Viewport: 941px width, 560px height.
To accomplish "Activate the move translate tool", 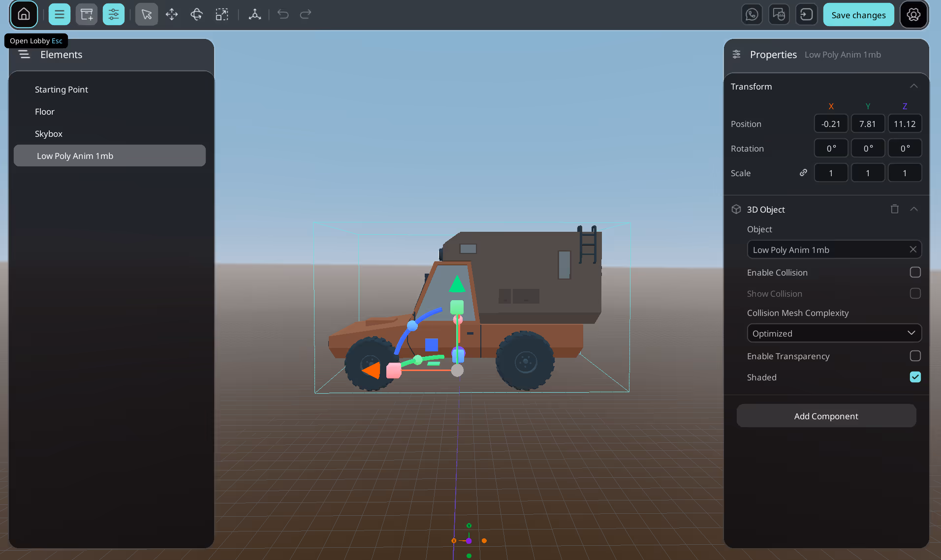I will pos(172,14).
